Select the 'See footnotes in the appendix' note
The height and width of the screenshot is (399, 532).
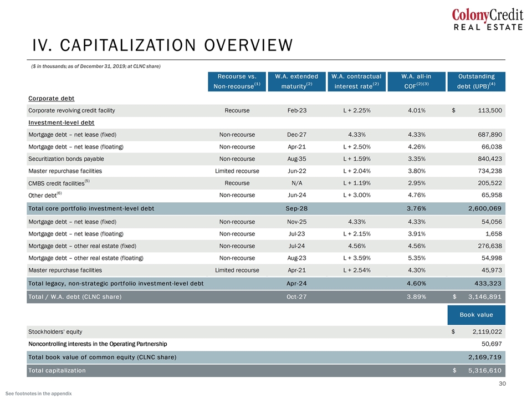click(39, 393)
